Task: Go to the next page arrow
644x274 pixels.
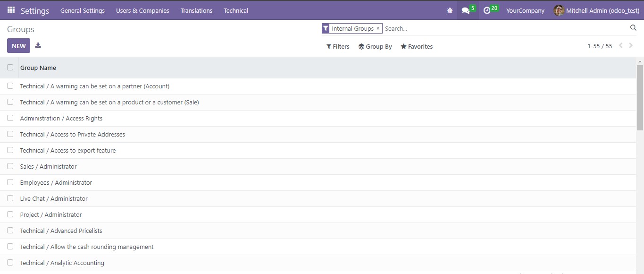Action: coord(631,46)
